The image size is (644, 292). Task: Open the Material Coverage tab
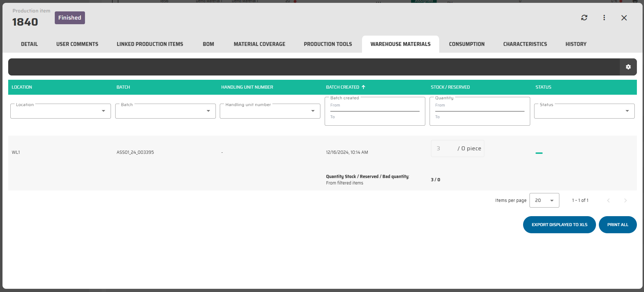[x=259, y=44]
